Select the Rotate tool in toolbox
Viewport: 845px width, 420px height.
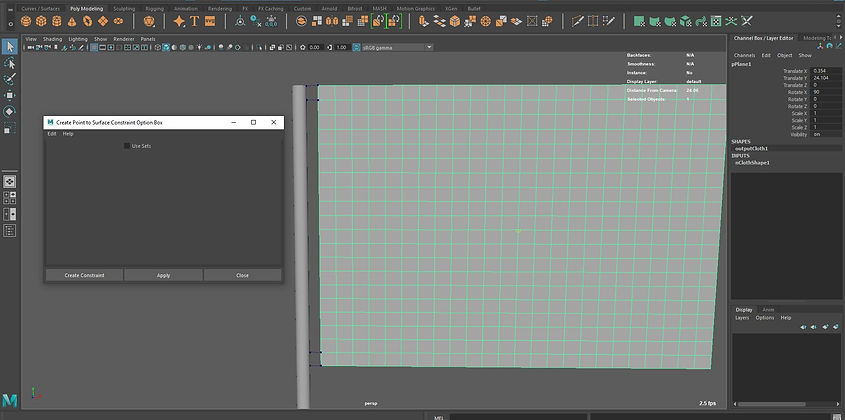10,112
